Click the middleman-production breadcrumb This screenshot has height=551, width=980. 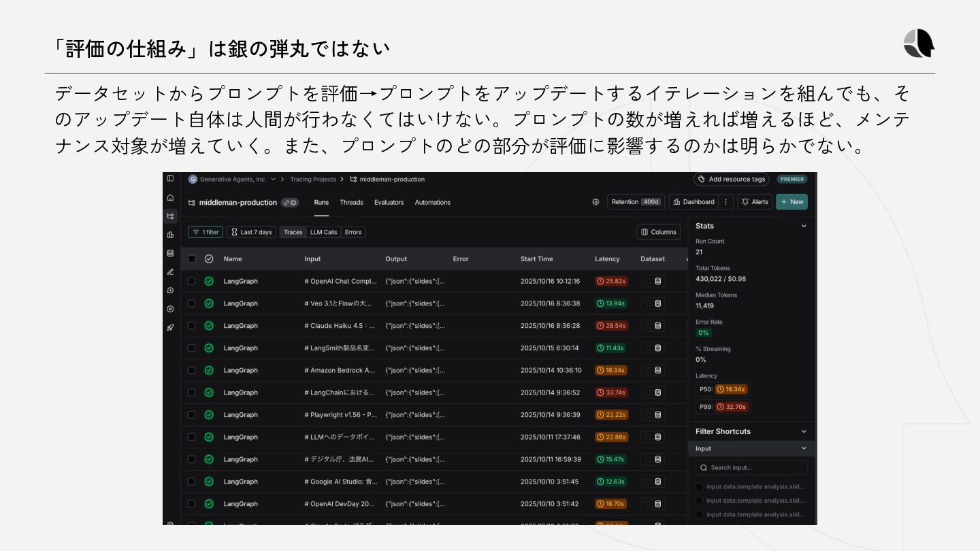(x=387, y=180)
